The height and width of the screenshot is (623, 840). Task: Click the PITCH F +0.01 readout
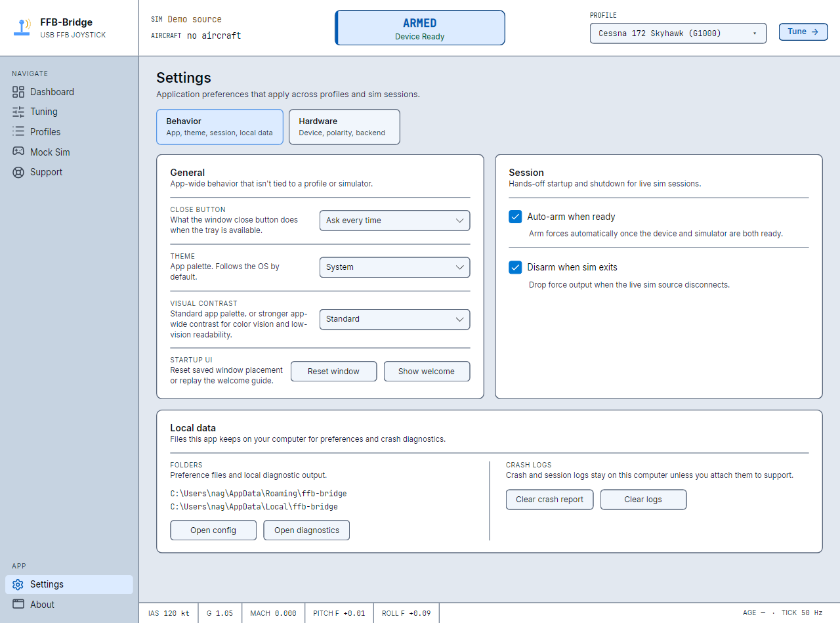tap(339, 613)
